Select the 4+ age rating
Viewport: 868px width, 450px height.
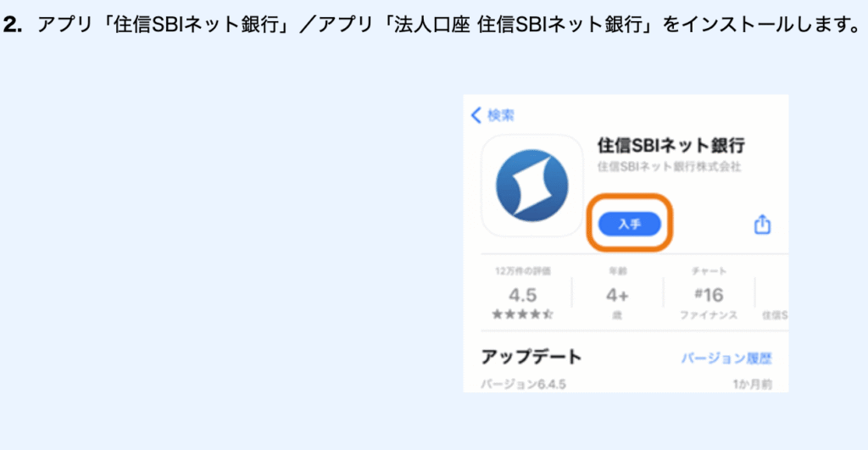pyautogui.click(x=617, y=295)
